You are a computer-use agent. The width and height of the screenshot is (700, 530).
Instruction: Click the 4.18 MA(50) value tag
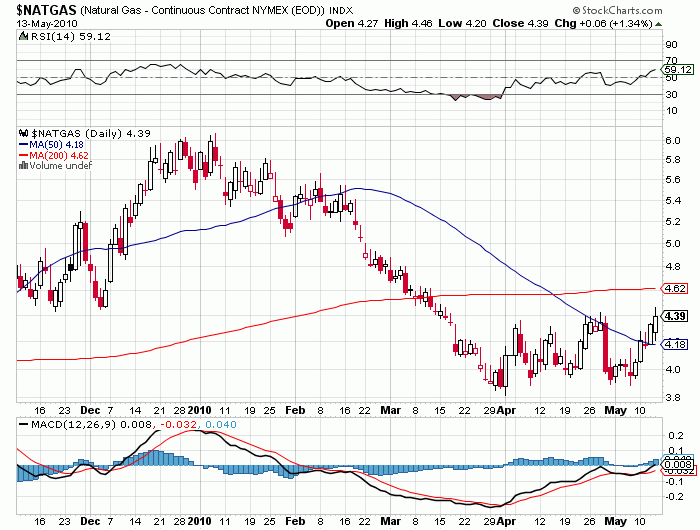click(675, 344)
